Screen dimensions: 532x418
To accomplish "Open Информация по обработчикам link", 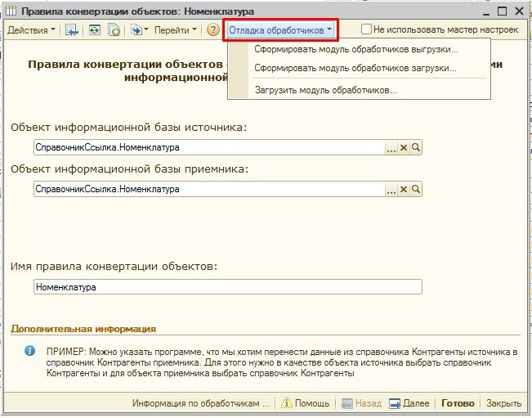I will [x=200, y=403].
